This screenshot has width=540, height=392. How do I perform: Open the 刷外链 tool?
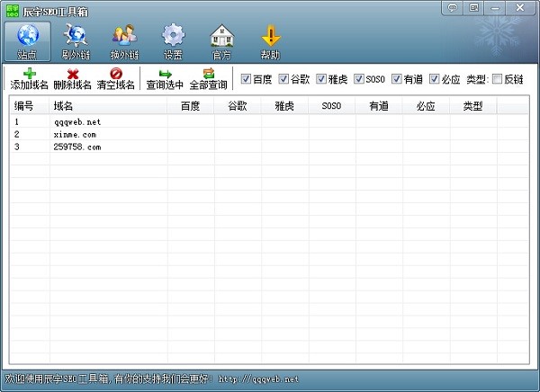76,41
